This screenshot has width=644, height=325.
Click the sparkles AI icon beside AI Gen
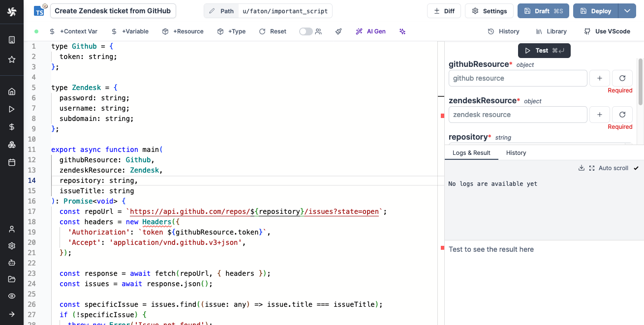[402, 31]
